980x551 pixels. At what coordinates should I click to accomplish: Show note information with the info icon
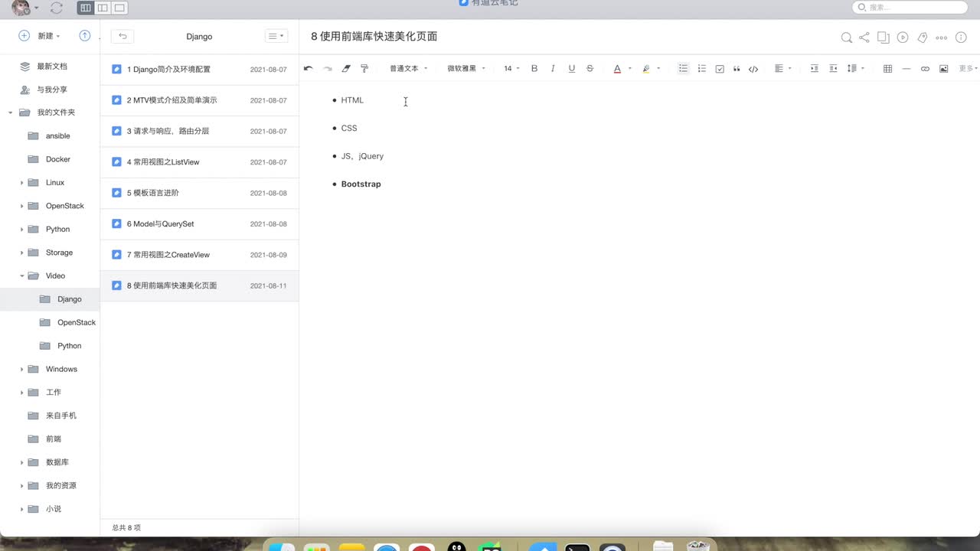click(962, 37)
